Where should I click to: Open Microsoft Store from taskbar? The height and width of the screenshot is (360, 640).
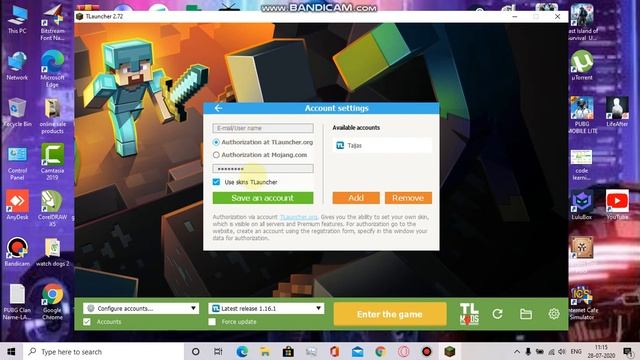click(x=288, y=351)
